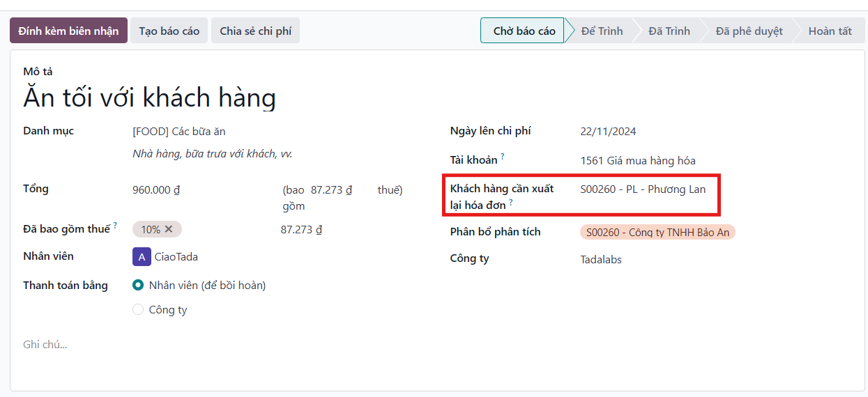This screenshot has width=868, height=397.
Task: Open account field 1561 Giá mua hàng hóa
Action: pos(638,161)
